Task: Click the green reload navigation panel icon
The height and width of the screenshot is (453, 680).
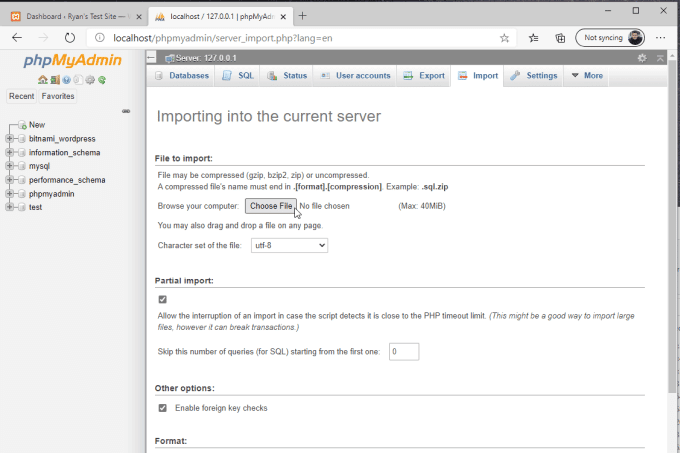Action: [102, 80]
